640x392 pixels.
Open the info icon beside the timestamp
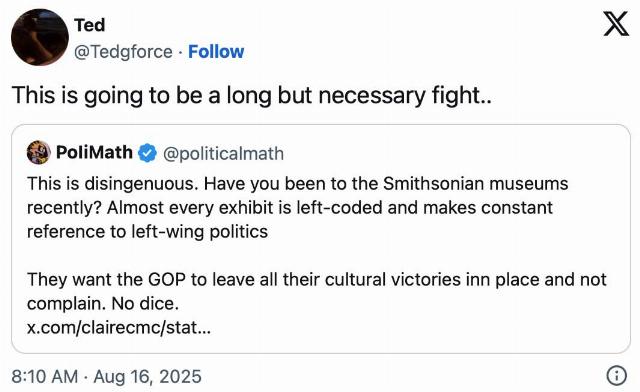point(616,376)
